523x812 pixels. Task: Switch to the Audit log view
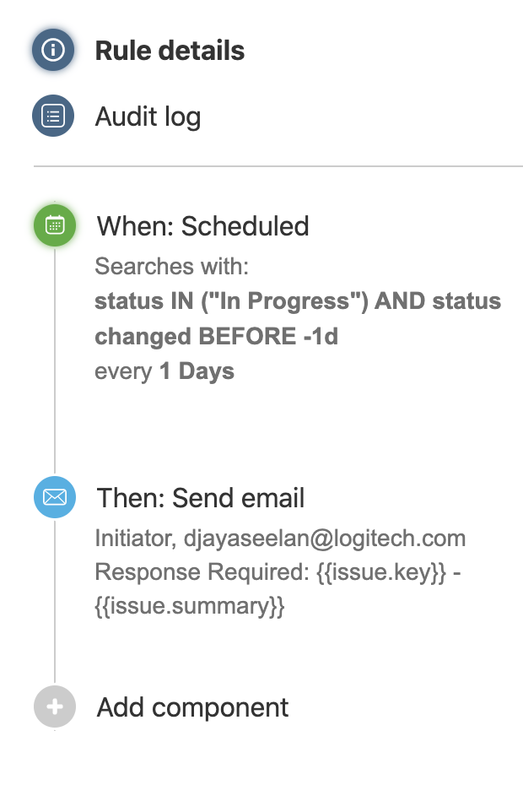click(x=148, y=116)
